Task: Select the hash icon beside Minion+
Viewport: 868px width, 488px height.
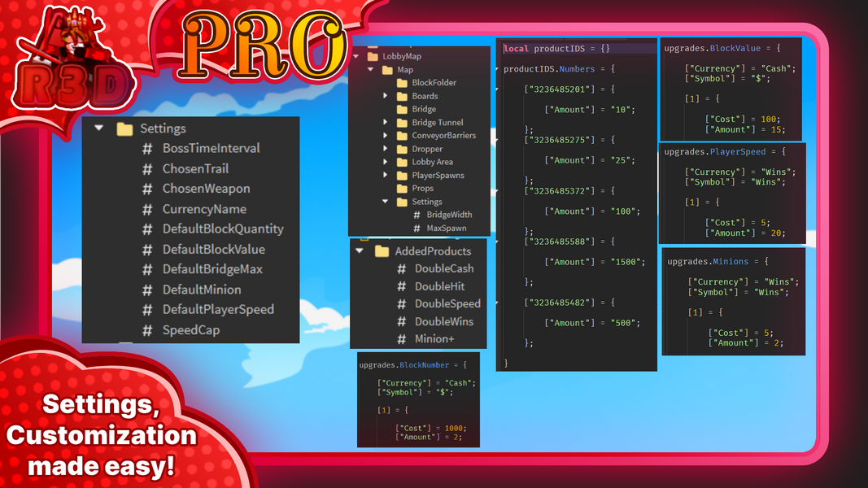Action: pos(402,338)
